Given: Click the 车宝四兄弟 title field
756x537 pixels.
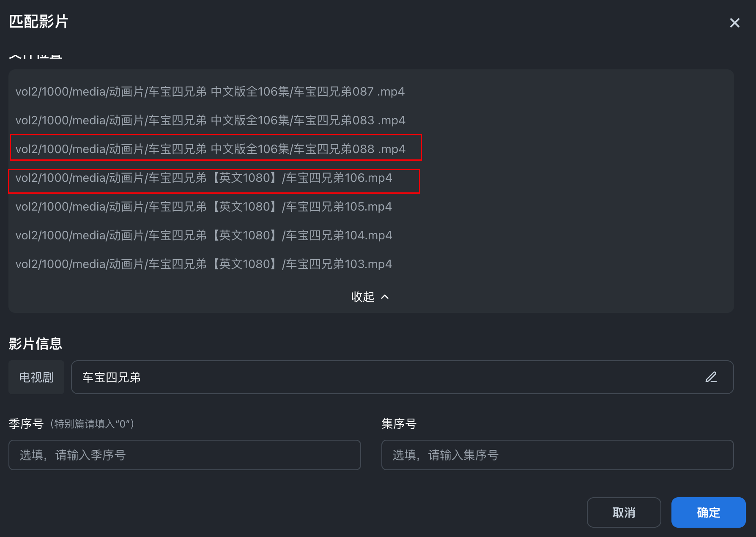Looking at the screenshot, I should [x=381, y=377].
